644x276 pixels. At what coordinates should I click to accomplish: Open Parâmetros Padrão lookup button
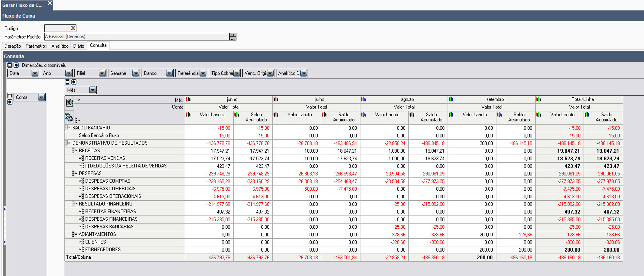(232, 36)
